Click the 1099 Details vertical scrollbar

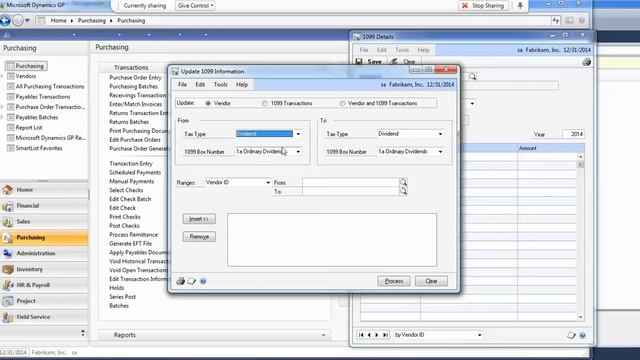580,237
